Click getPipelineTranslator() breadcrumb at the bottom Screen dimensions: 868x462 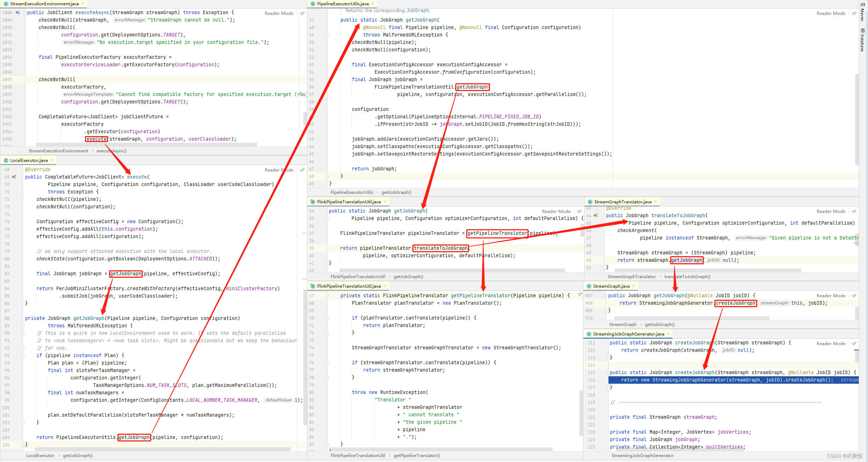pyautogui.click(x=416, y=455)
